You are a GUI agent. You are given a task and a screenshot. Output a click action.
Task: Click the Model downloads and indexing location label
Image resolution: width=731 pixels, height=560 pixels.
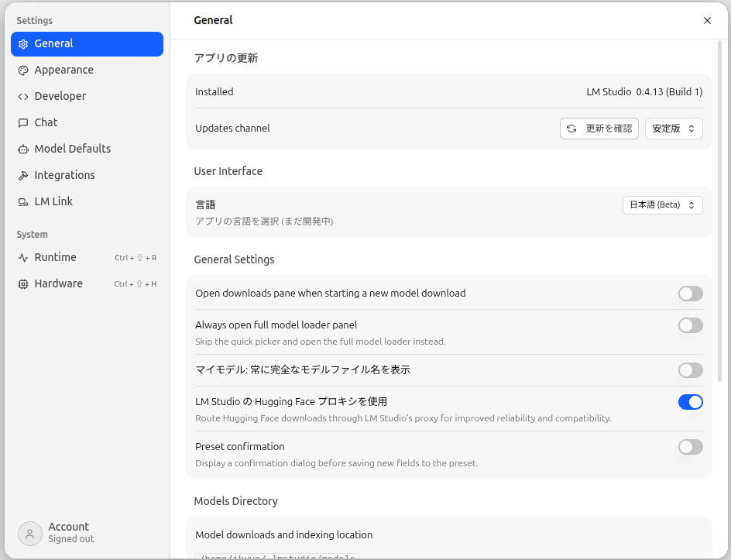click(284, 534)
